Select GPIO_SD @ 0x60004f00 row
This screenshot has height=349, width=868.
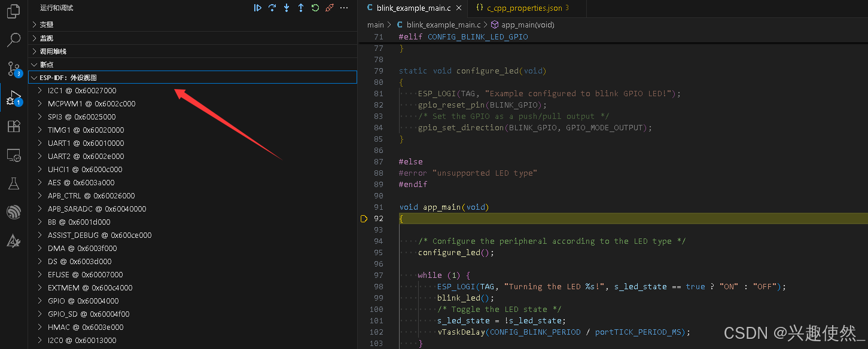pos(193,314)
